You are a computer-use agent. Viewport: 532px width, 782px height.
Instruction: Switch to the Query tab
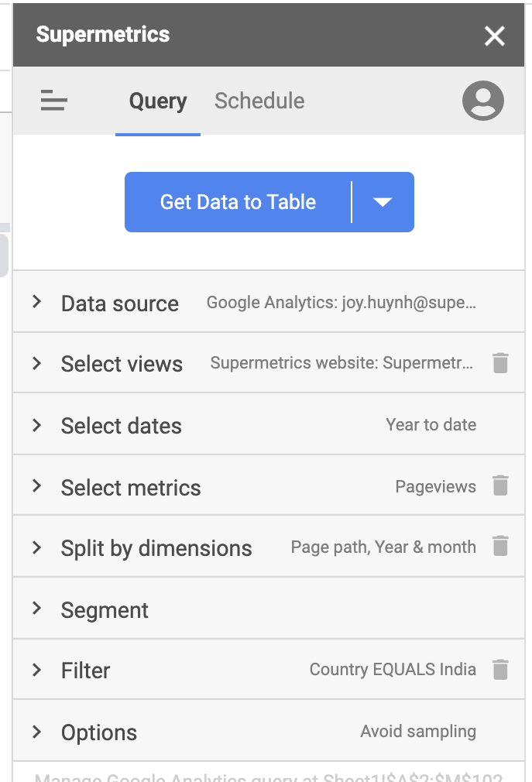[x=157, y=101]
